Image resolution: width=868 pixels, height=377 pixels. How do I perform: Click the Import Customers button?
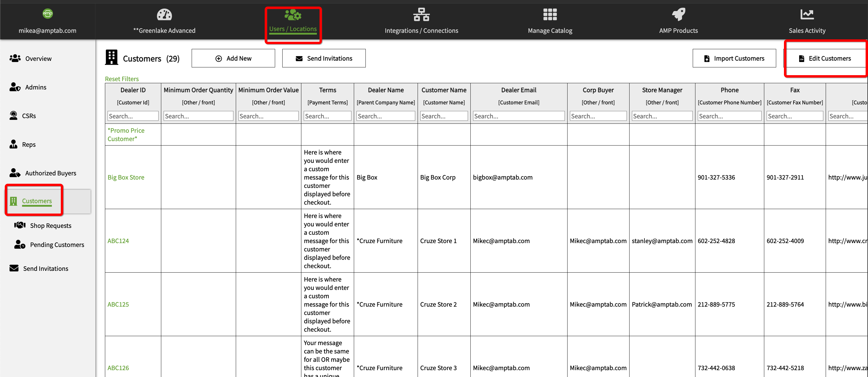pos(734,58)
